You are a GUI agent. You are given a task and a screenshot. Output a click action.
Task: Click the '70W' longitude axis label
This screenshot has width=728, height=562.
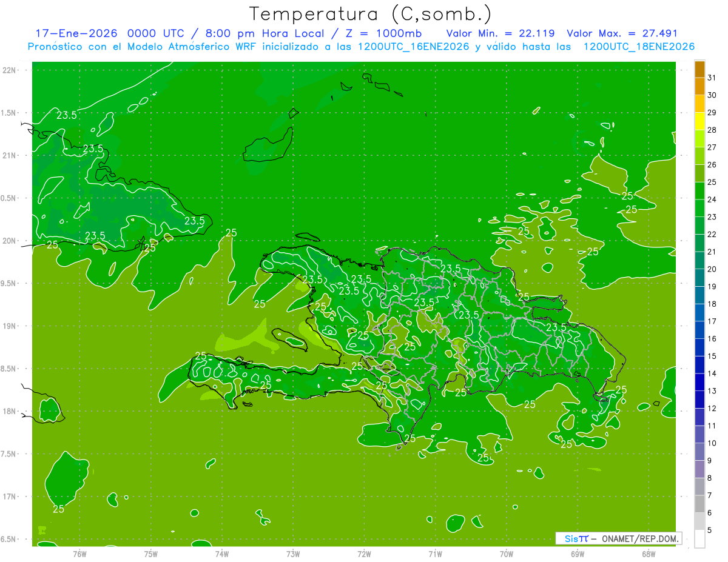coord(507,554)
